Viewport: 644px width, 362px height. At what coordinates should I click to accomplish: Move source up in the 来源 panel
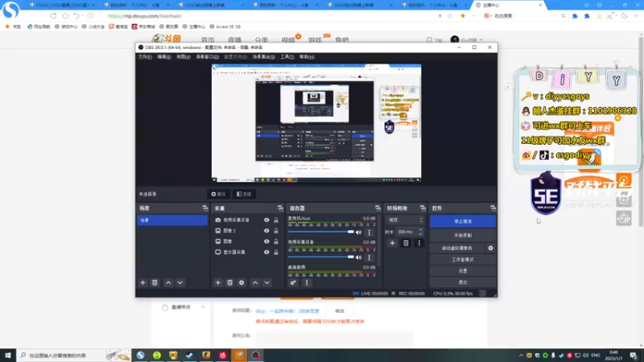point(255,282)
